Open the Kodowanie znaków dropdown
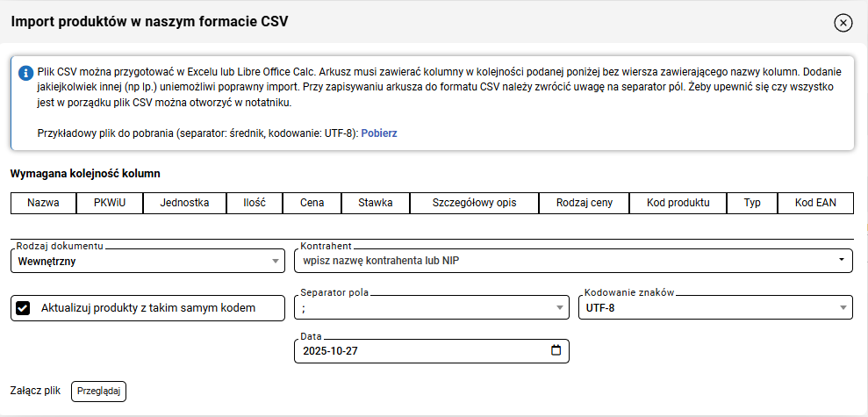Screen dimensions: 868x417 click(x=715, y=308)
